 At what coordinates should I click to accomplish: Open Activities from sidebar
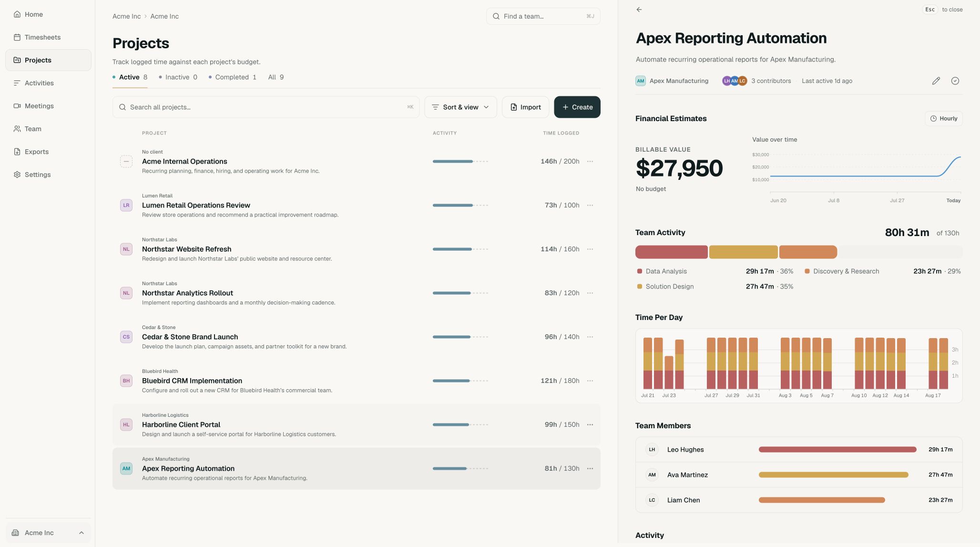[x=48, y=83]
